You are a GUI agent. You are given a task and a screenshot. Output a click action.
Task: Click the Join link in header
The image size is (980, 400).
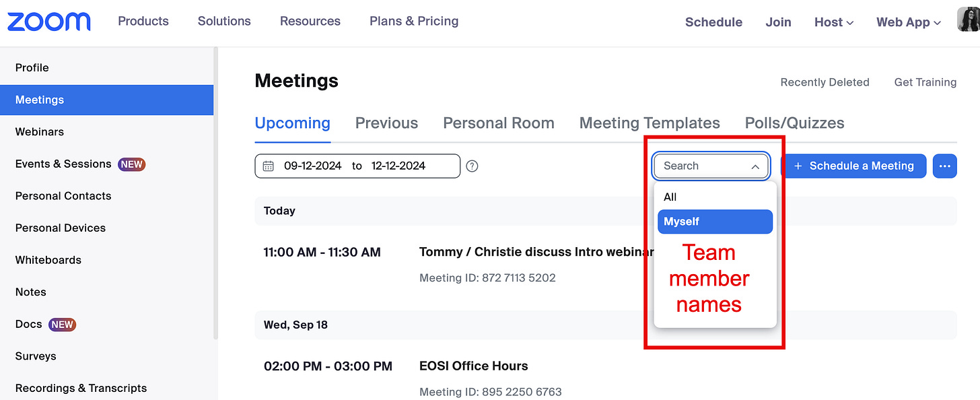[778, 22]
